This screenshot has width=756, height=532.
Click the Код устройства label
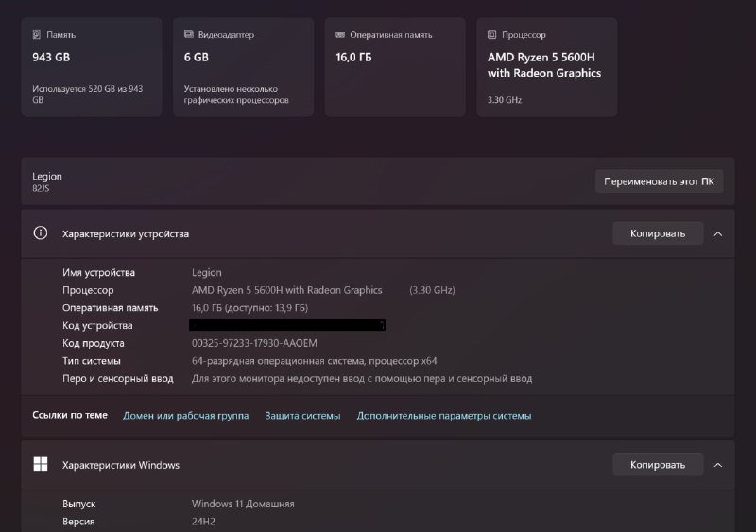(97, 326)
